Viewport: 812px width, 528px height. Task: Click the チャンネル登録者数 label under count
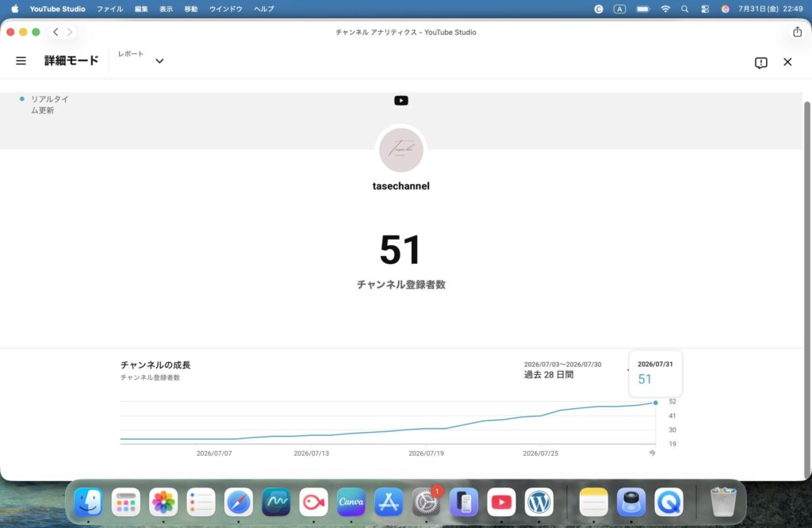click(x=400, y=285)
